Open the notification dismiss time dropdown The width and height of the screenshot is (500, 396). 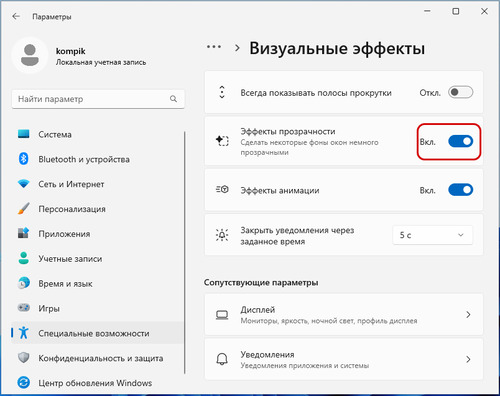(433, 235)
